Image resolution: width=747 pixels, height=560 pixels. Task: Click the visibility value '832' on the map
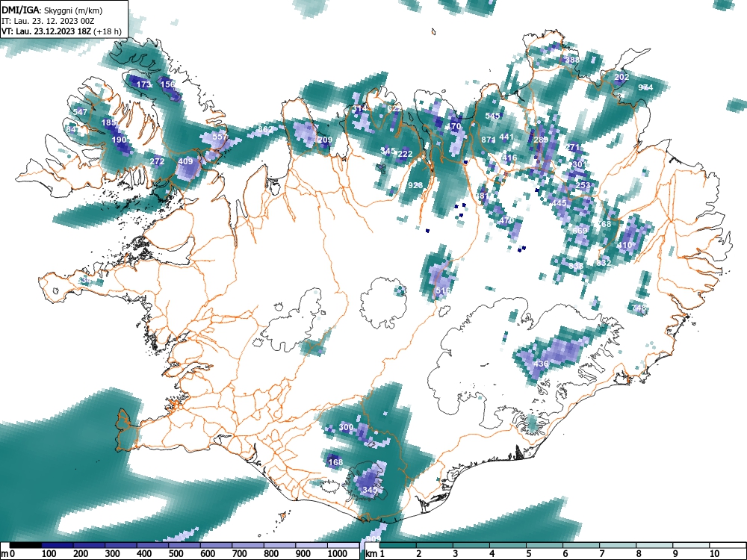point(604,263)
